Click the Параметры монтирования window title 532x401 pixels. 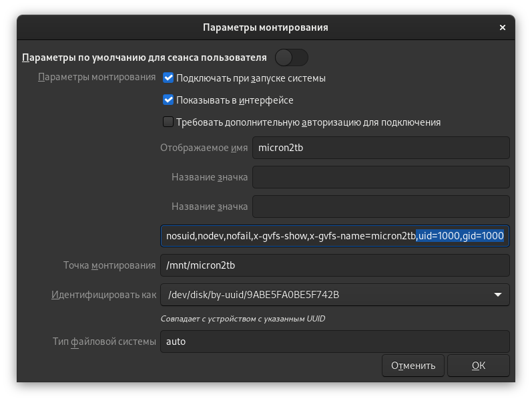pos(265,28)
